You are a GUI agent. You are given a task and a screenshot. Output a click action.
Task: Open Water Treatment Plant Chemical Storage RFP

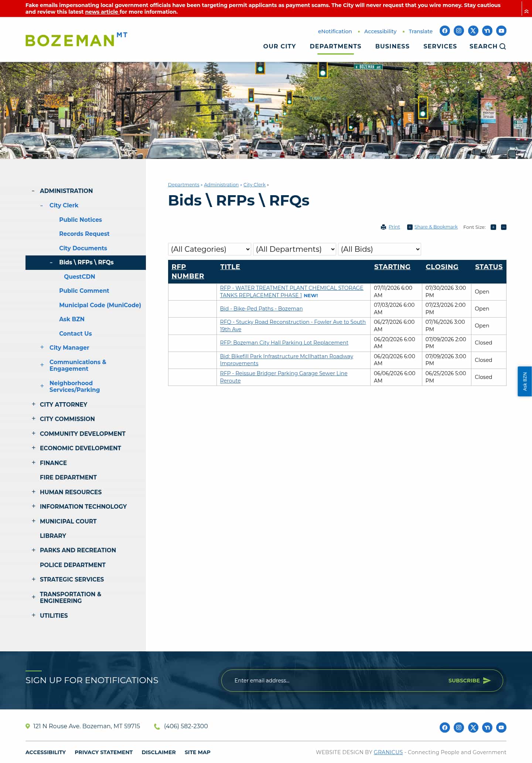(x=291, y=292)
